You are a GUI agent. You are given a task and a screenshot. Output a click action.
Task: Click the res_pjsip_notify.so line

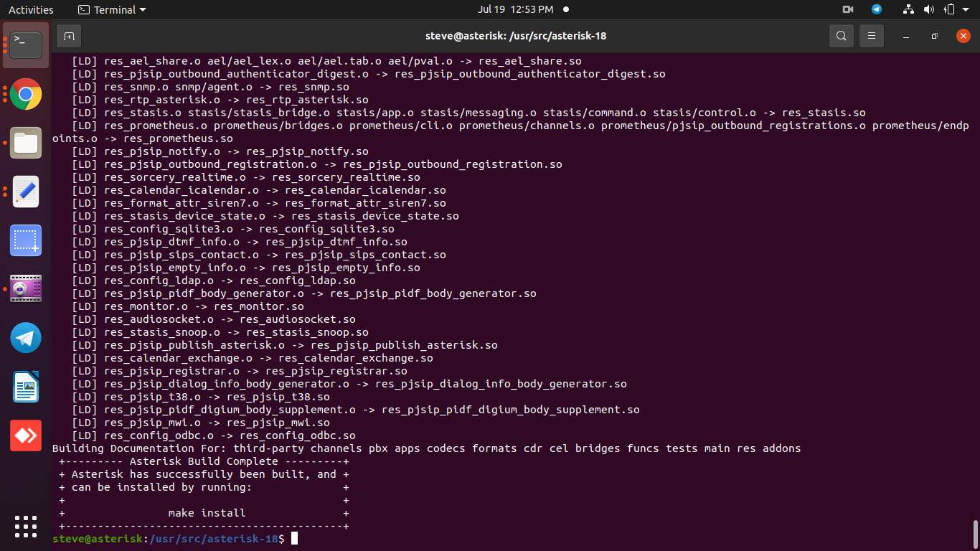click(220, 151)
